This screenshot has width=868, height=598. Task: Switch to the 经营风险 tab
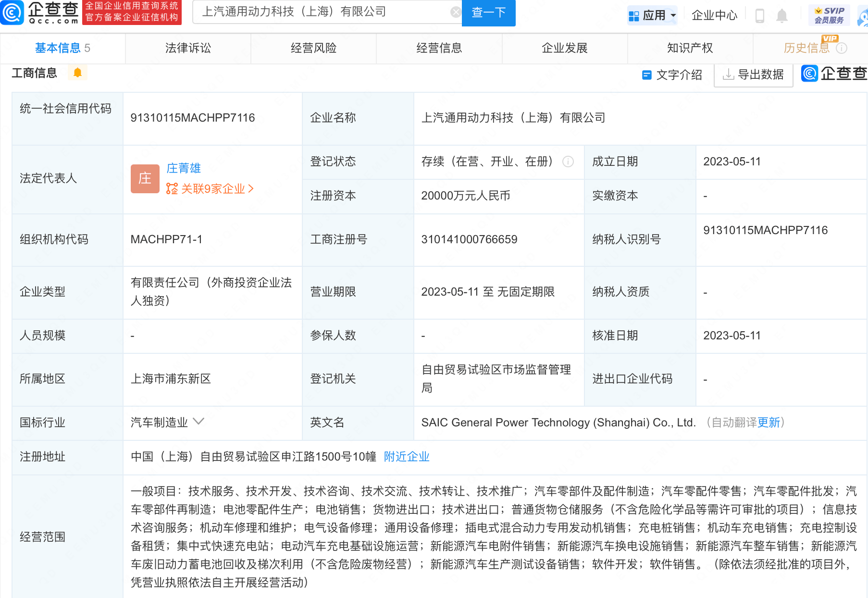[313, 48]
